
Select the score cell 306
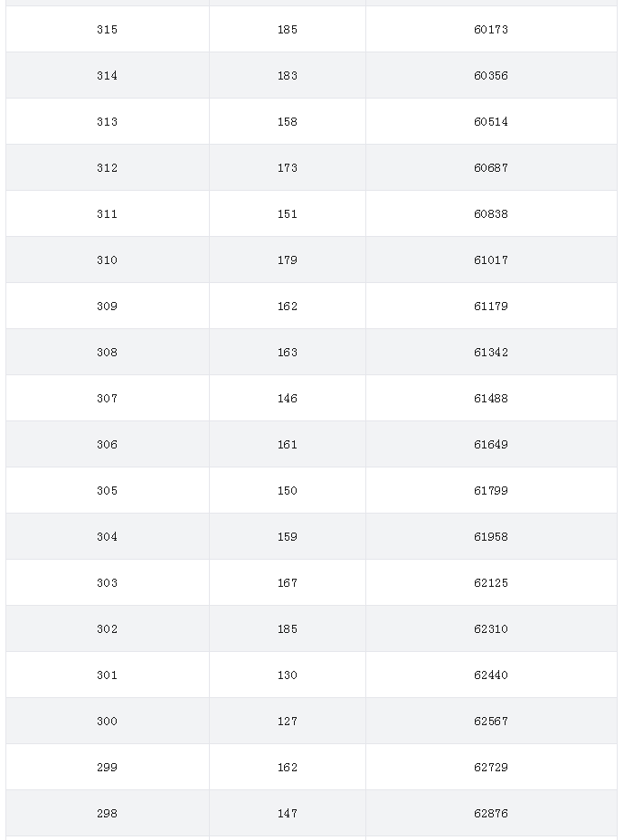point(107,444)
